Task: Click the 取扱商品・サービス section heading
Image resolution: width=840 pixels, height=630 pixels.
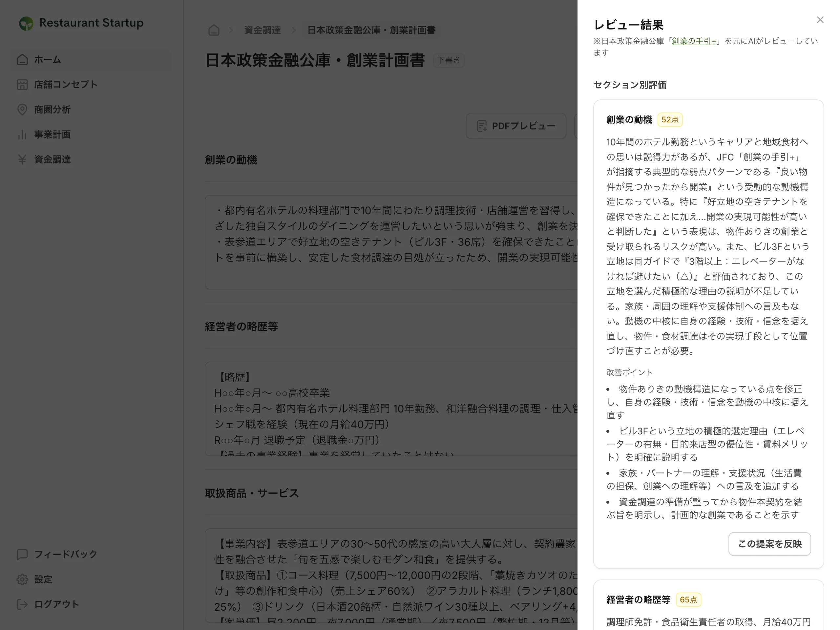Action: coord(252,493)
